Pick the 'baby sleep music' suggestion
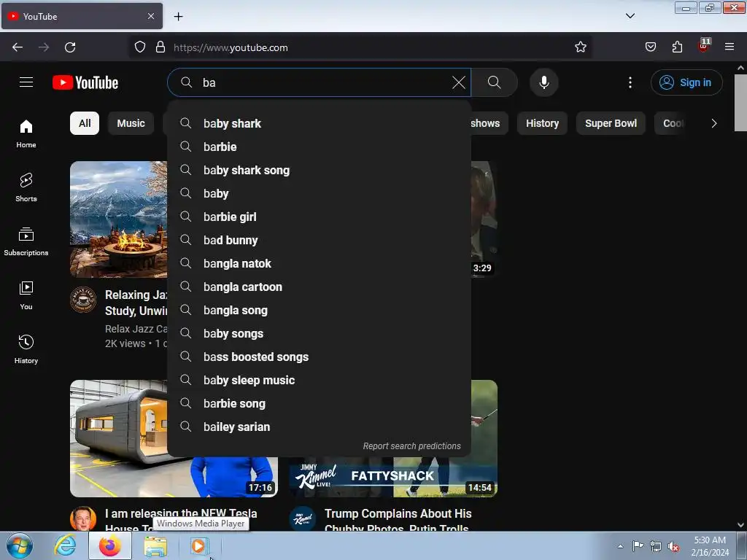The height and width of the screenshot is (560, 747). (320, 380)
